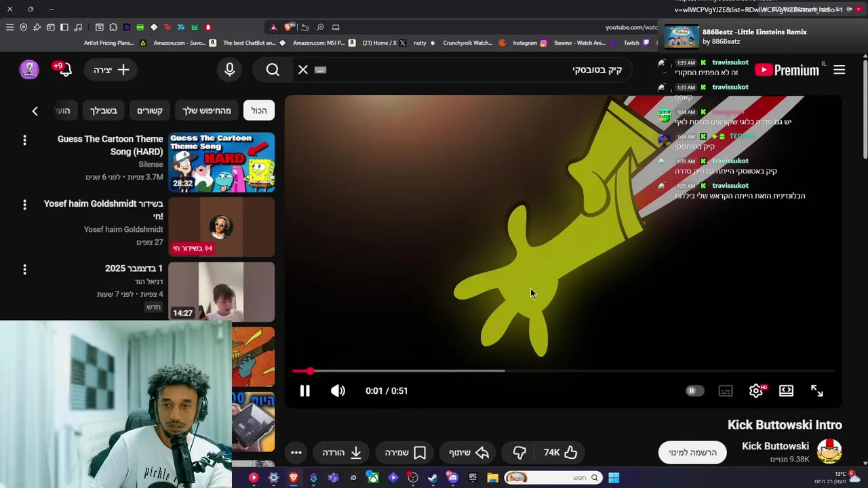Click the browser shield icon in toolbar
Screen dimensions: 868x488
coord(23,27)
